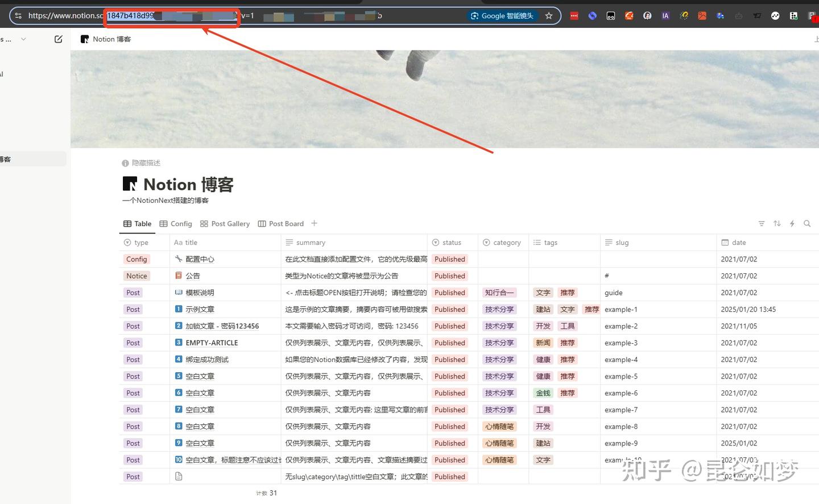Toggle the bookmark star in the address bar
This screenshot has width=819, height=504.
pos(548,16)
